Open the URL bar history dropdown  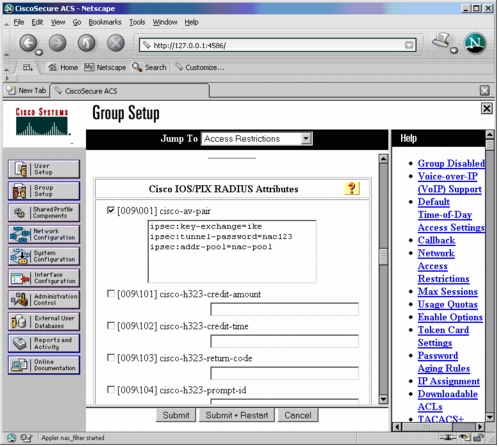tap(409, 45)
